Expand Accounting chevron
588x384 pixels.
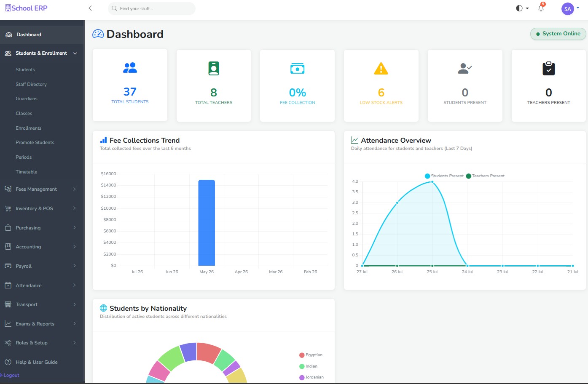[x=75, y=247]
